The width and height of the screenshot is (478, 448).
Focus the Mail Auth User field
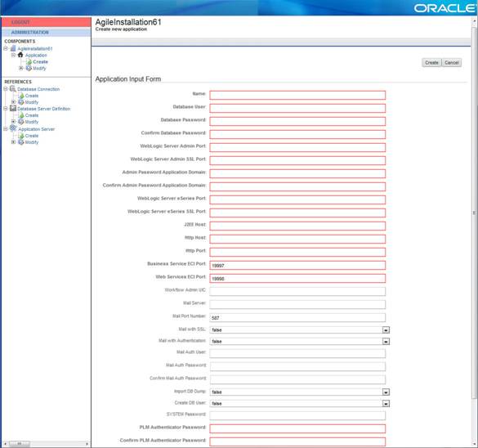(x=297, y=353)
